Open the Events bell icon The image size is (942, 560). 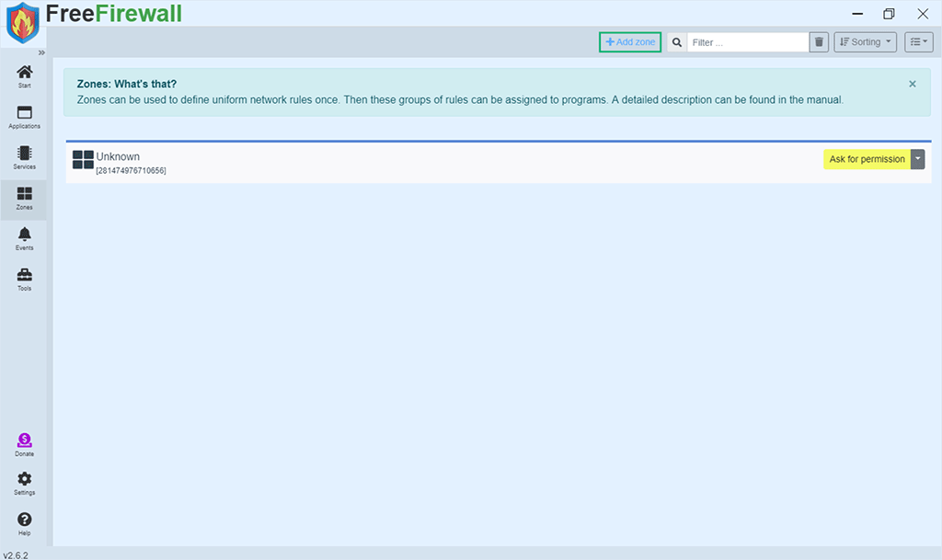tap(25, 238)
